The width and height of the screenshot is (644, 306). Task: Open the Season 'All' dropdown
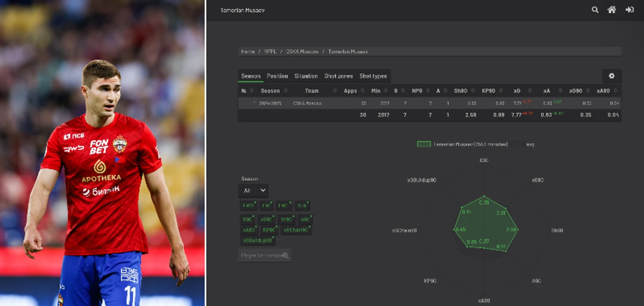[254, 190]
